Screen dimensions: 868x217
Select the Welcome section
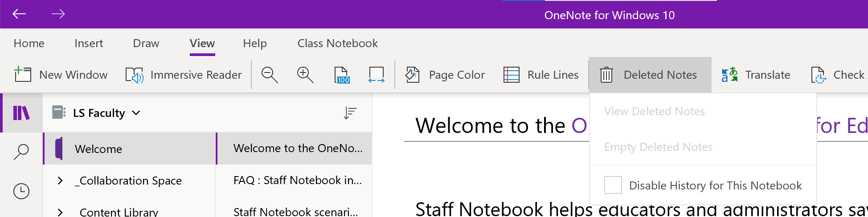[130, 149]
